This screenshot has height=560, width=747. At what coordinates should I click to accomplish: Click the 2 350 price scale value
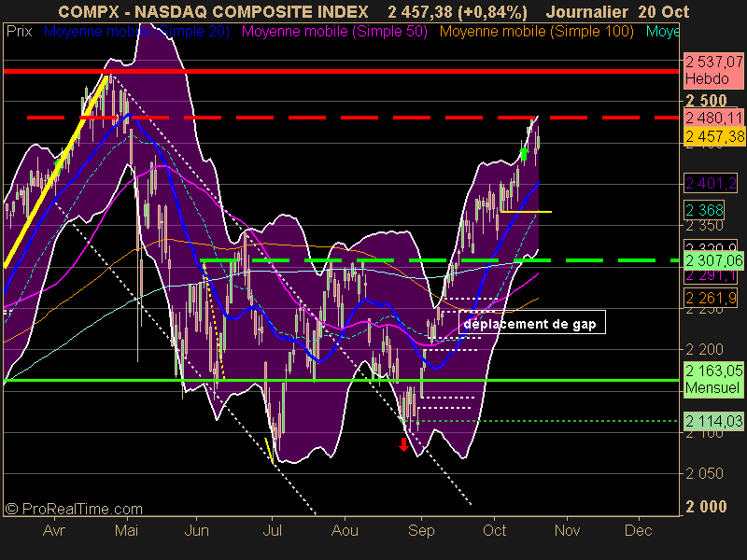click(x=704, y=225)
